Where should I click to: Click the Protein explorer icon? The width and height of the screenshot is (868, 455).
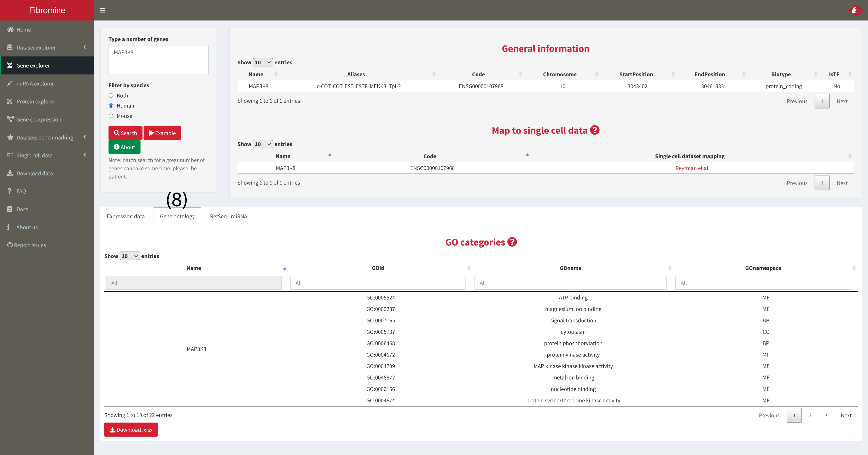pyautogui.click(x=10, y=101)
